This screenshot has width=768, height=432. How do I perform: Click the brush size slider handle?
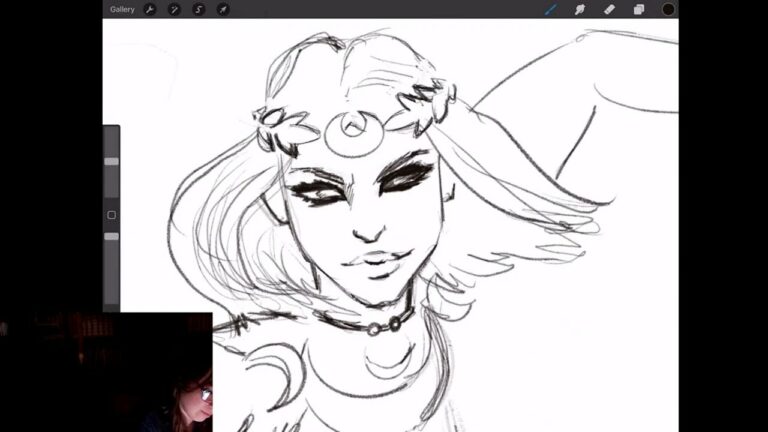tap(111, 162)
